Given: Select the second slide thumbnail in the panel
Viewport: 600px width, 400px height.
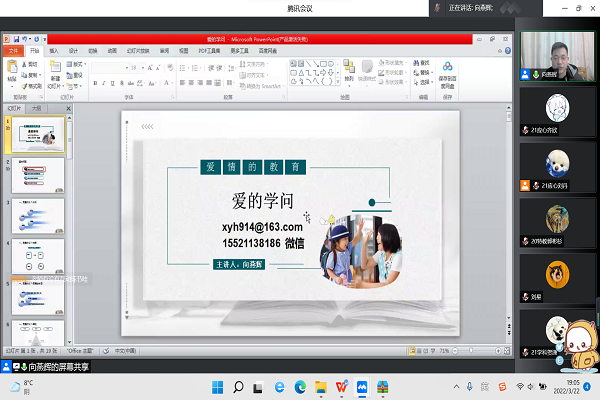Looking at the screenshot, I should pos(38,182).
